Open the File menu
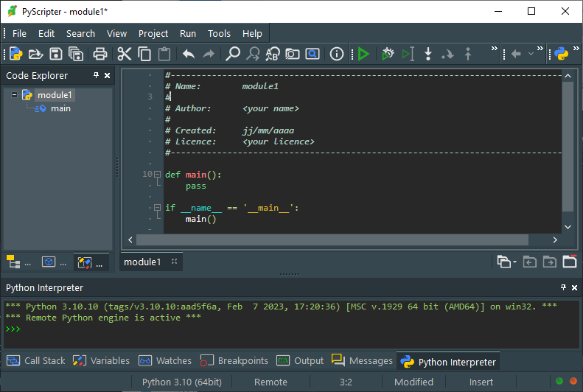Image resolution: width=583 pixels, height=392 pixels. pos(19,34)
